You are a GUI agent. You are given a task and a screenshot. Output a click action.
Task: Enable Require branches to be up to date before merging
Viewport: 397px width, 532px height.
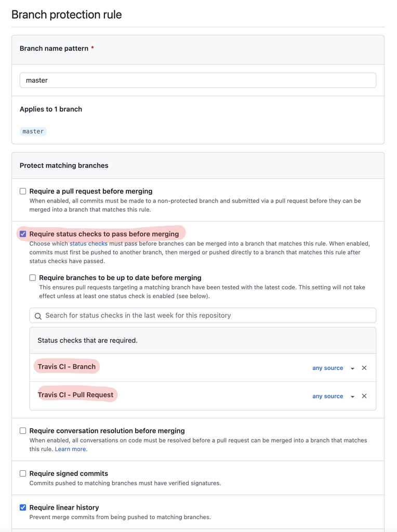tap(33, 277)
